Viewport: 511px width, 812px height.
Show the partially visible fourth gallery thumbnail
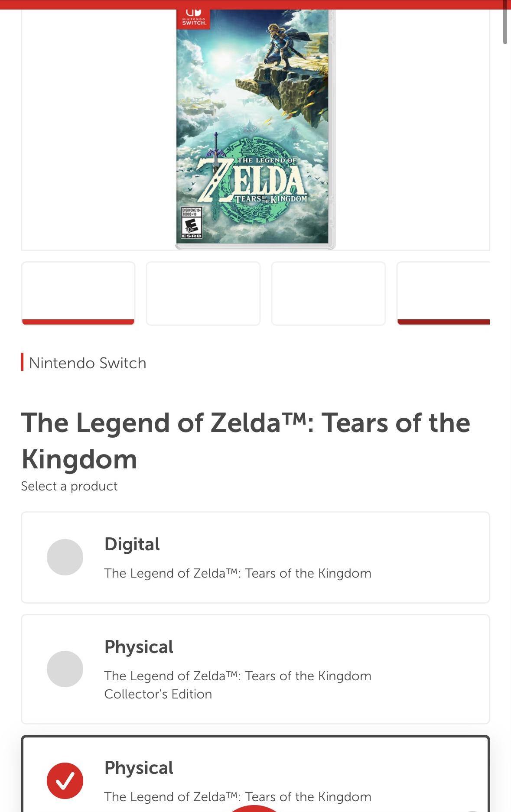[x=443, y=293]
